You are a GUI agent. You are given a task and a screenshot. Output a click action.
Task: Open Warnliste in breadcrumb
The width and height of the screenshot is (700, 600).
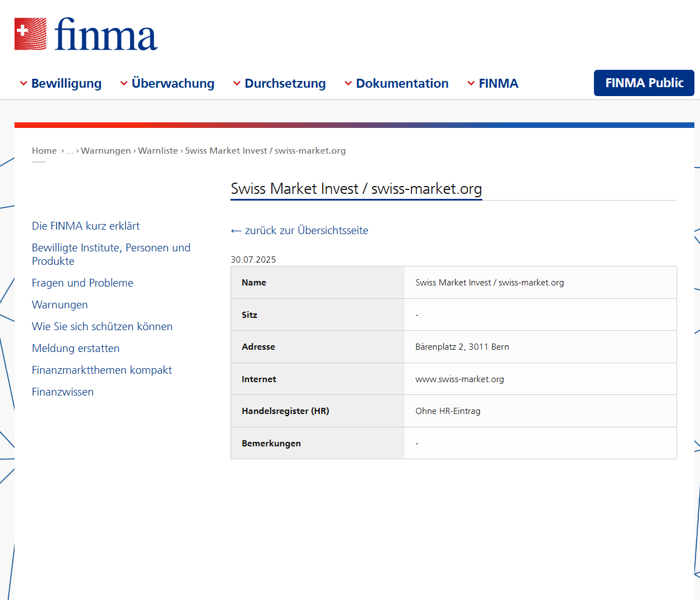click(x=158, y=151)
